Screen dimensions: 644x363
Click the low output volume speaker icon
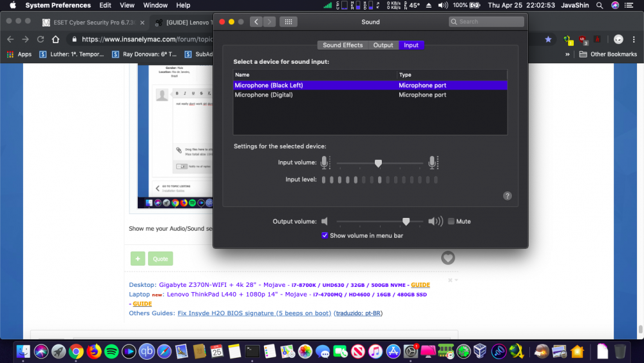tap(325, 221)
